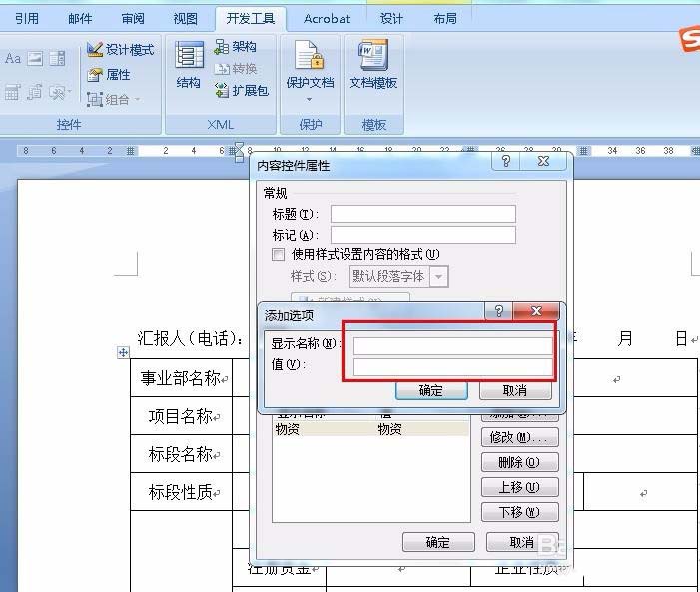Image resolution: width=700 pixels, height=592 pixels.
Task: Switch to the 审阅 tab
Action: 133,18
